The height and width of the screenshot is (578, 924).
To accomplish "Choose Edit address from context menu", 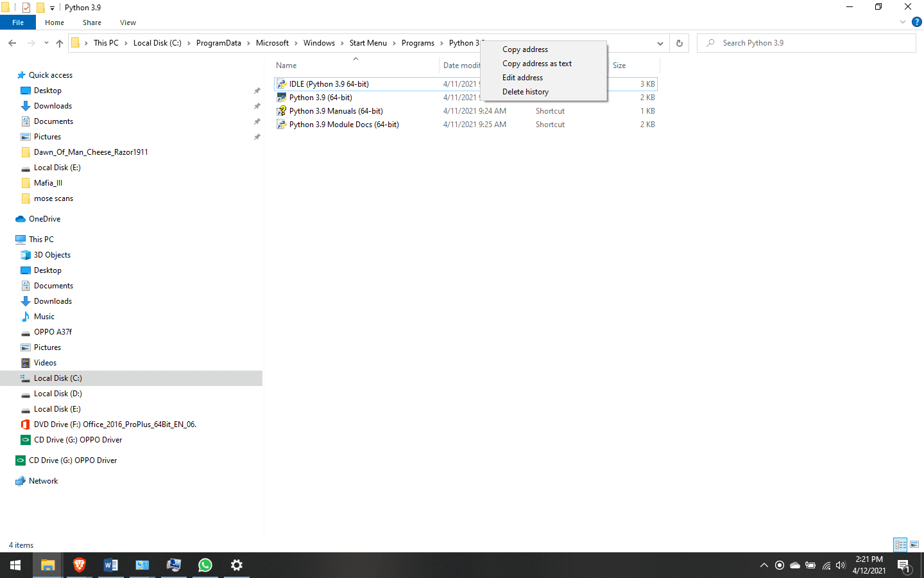I will click(x=543, y=78).
